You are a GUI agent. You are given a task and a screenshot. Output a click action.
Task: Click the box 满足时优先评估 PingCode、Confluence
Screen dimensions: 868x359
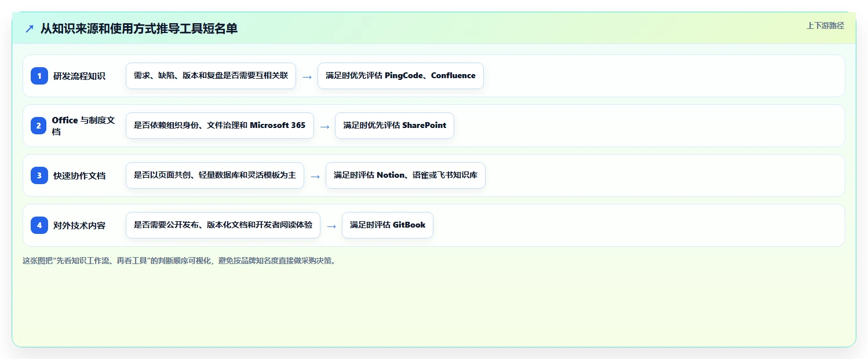tap(400, 76)
